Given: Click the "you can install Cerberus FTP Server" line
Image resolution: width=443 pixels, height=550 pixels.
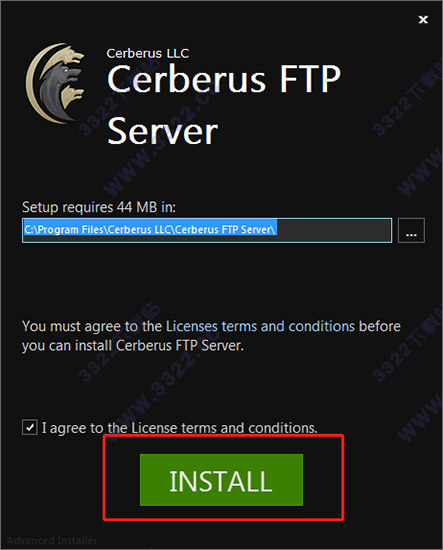Looking at the screenshot, I should tap(133, 346).
